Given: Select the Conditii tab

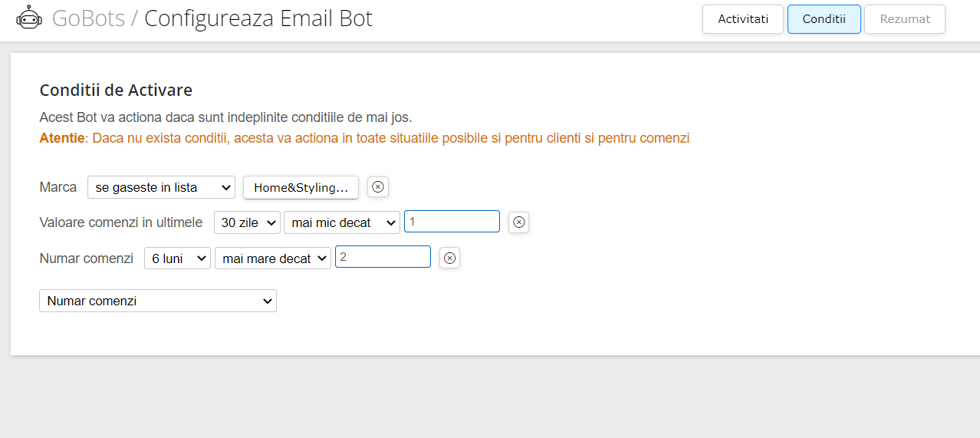Looking at the screenshot, I should point(824,19).
